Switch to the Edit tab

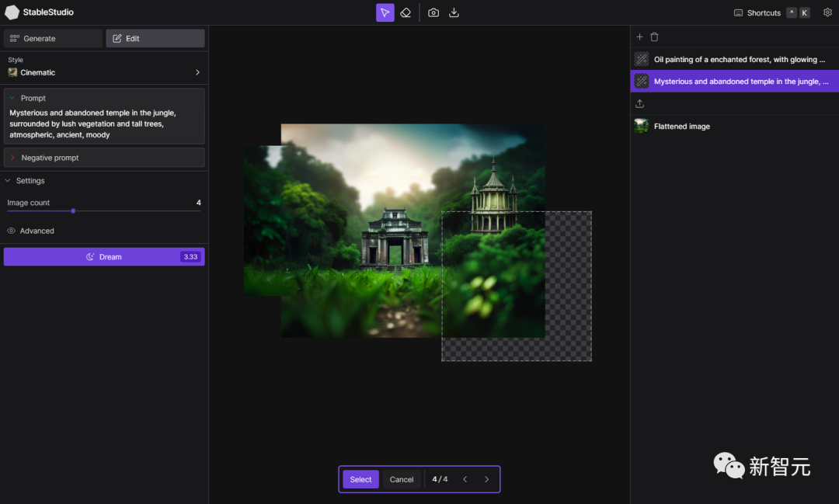point(155,39)
